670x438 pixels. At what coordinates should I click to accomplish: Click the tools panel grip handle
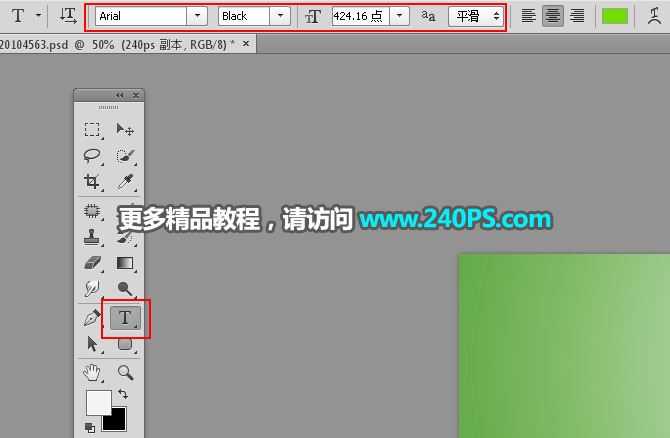pos(109,107)
